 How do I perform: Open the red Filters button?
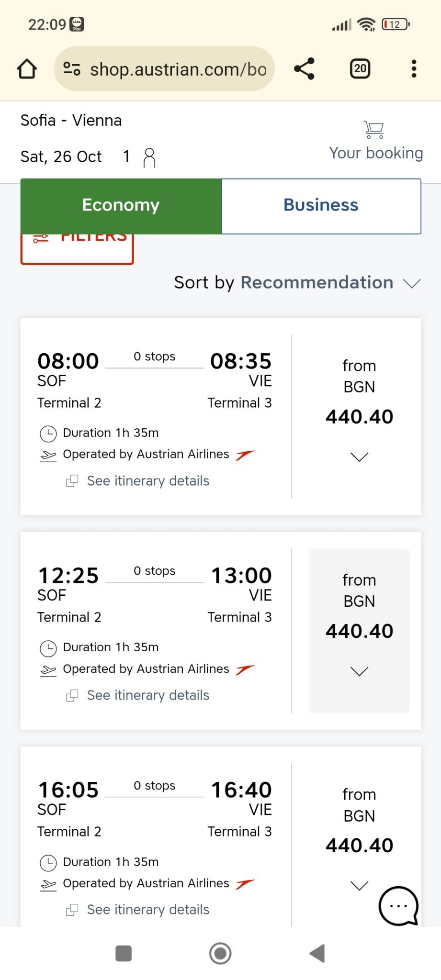[x=77, y=249]
